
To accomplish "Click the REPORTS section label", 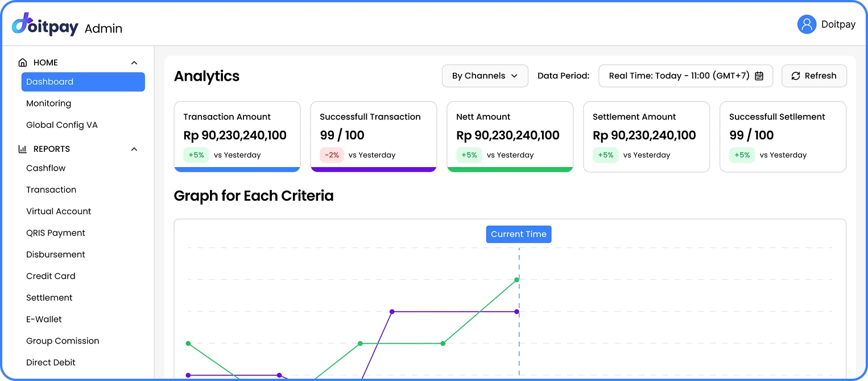I will tap(52, 149).
